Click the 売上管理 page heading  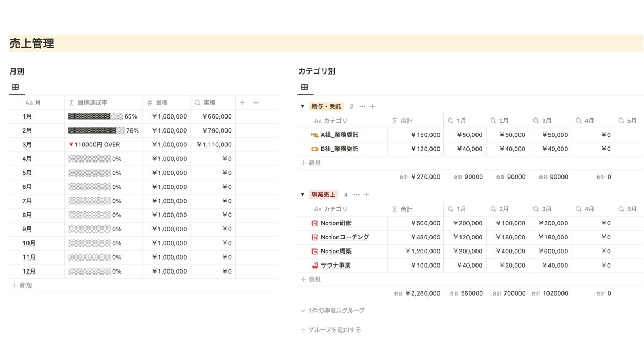point(32,43)
